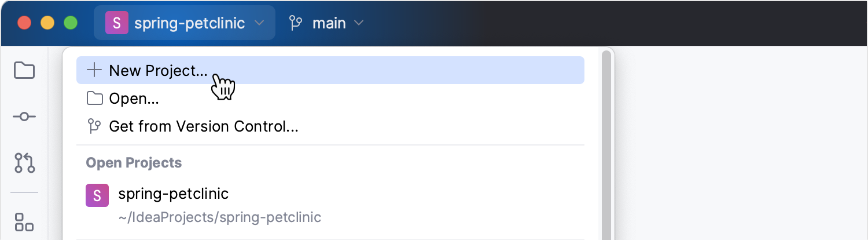Open the Project tool window folder icon

click(24, 71)
